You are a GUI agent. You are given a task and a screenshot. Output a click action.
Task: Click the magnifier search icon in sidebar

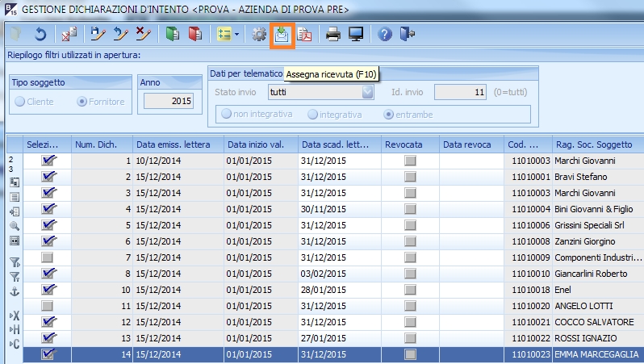14,226
